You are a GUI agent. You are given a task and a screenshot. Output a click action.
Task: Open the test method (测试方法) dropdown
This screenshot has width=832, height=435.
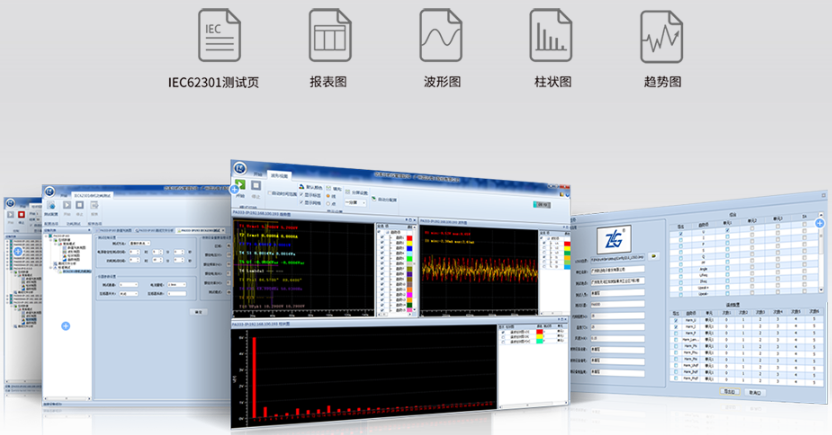coord(140,243)
